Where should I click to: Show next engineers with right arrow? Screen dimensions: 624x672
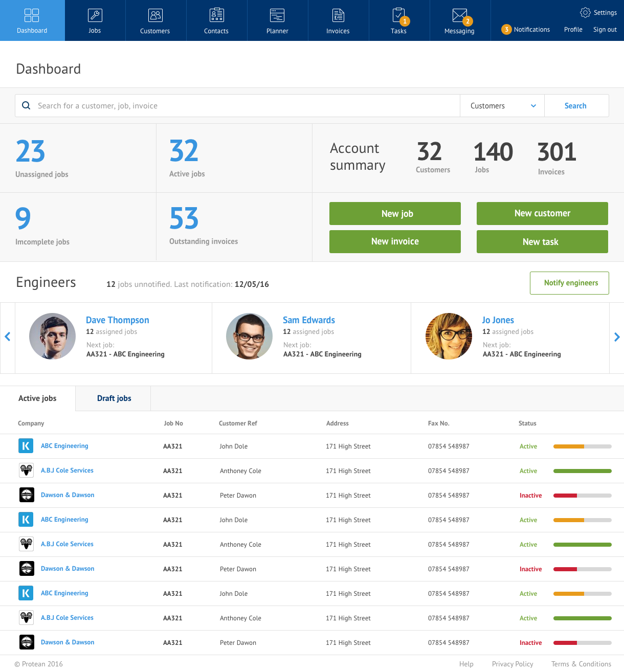tap(617, 337)
